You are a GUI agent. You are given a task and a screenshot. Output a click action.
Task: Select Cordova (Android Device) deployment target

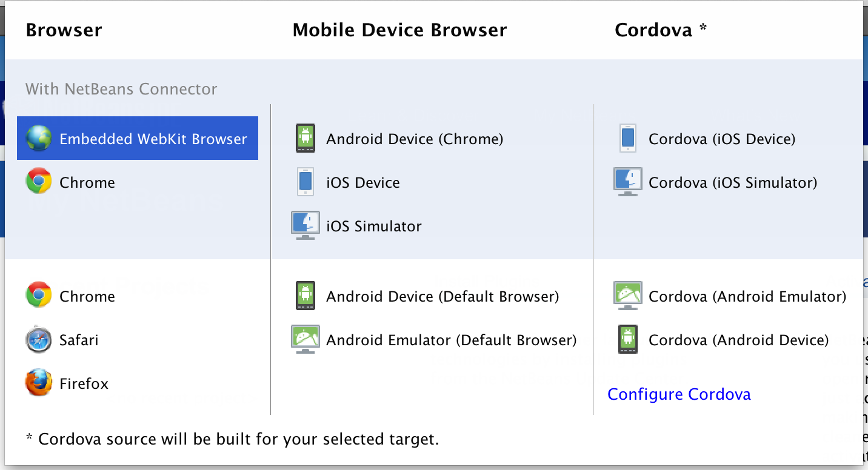pos(737,340)
